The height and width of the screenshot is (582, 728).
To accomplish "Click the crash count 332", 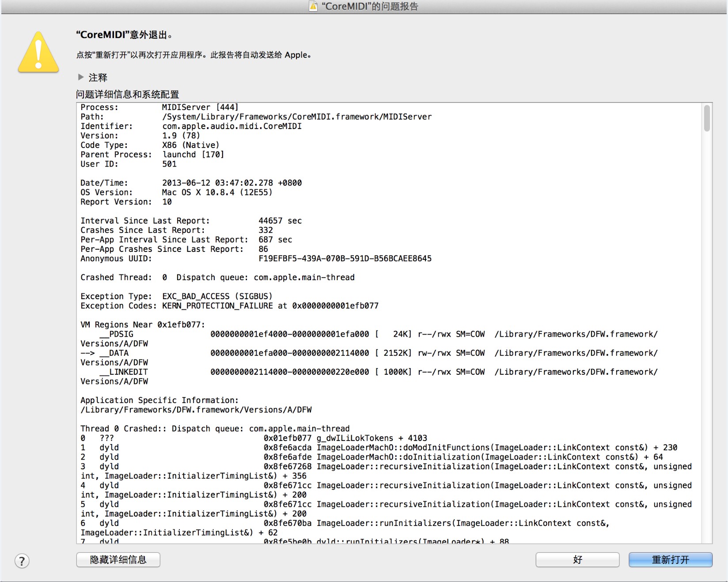I will 265,230.
